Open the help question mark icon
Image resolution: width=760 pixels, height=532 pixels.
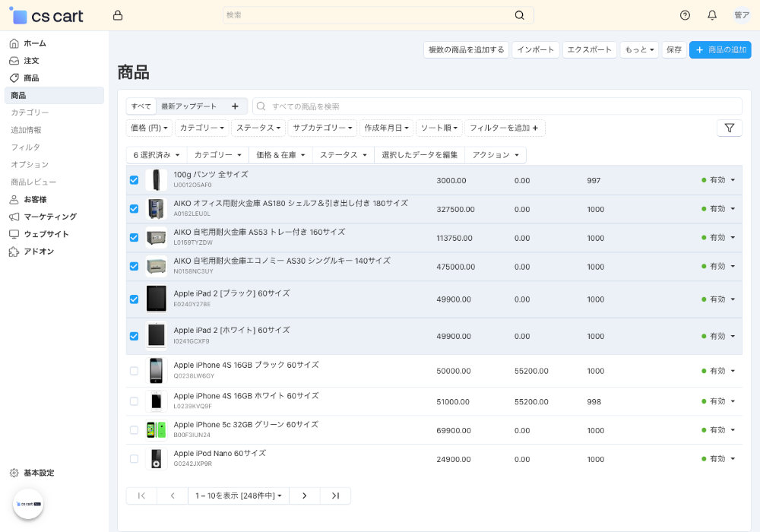point(685,15)
